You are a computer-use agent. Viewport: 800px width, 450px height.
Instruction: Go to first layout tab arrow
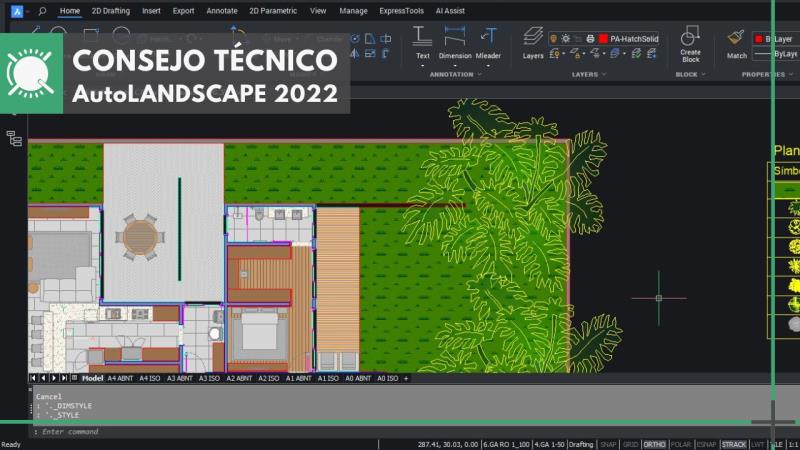[33, 378]
